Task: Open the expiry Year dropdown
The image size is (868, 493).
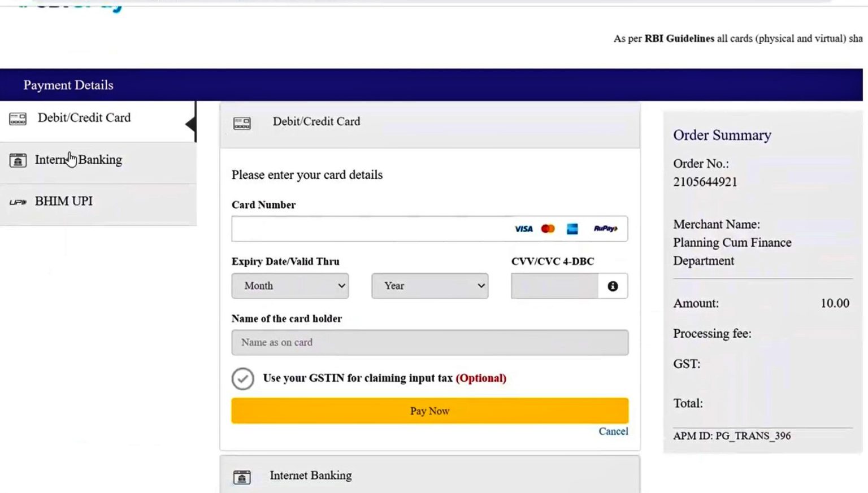Action: click(429, 286)
